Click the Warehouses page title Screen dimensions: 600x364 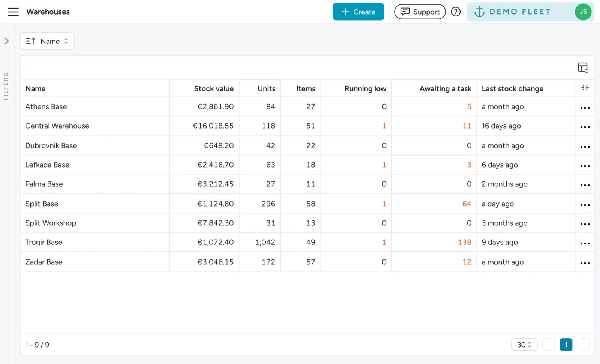48,12
